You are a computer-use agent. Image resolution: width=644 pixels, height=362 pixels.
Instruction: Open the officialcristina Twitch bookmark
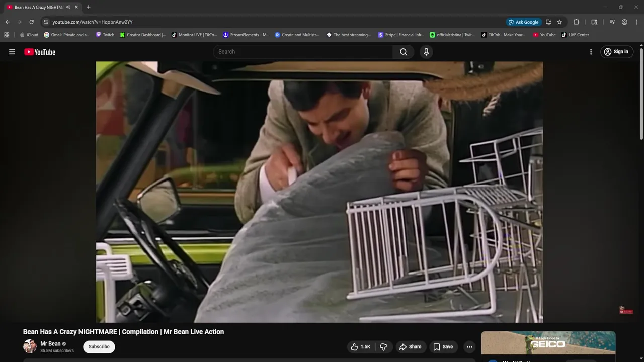click(x=452, y=35)
